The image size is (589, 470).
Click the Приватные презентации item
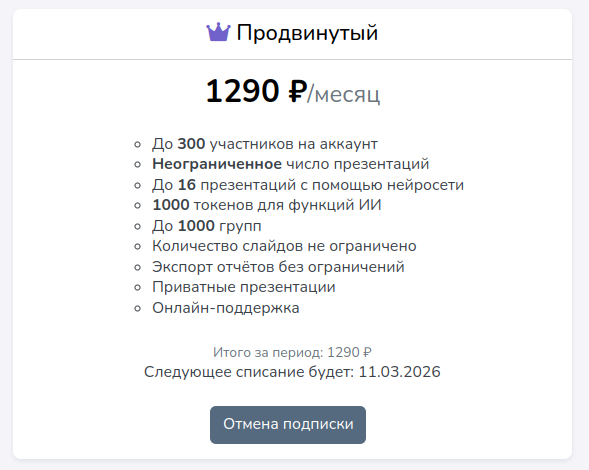[244, 287]
